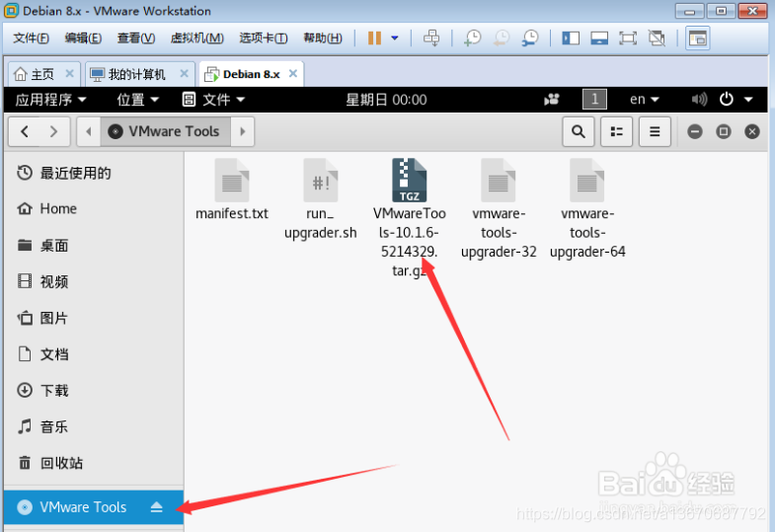775x532 pixels.
Task: Click the left path bar arrow
Action: [x=89, y=132]
